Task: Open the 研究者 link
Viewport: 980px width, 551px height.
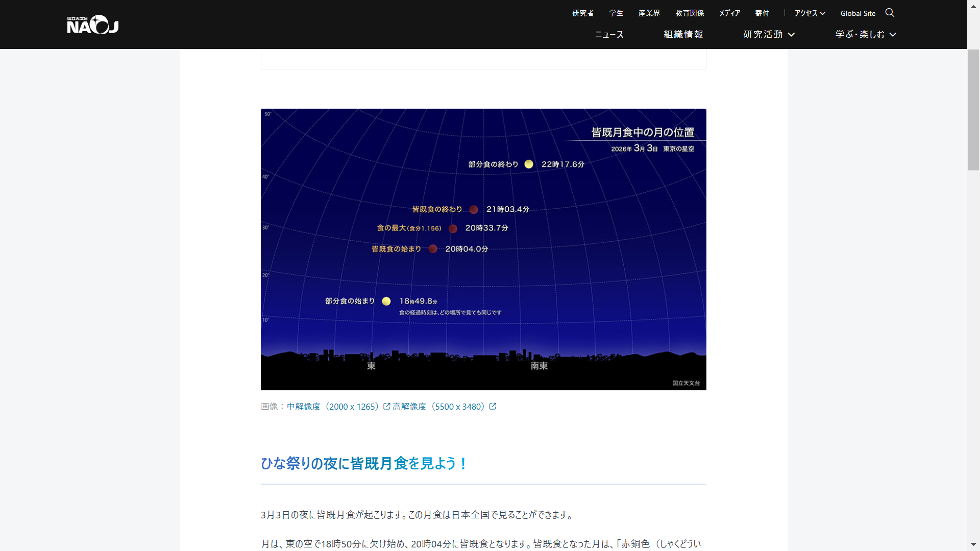Action: tap(583, 13)
